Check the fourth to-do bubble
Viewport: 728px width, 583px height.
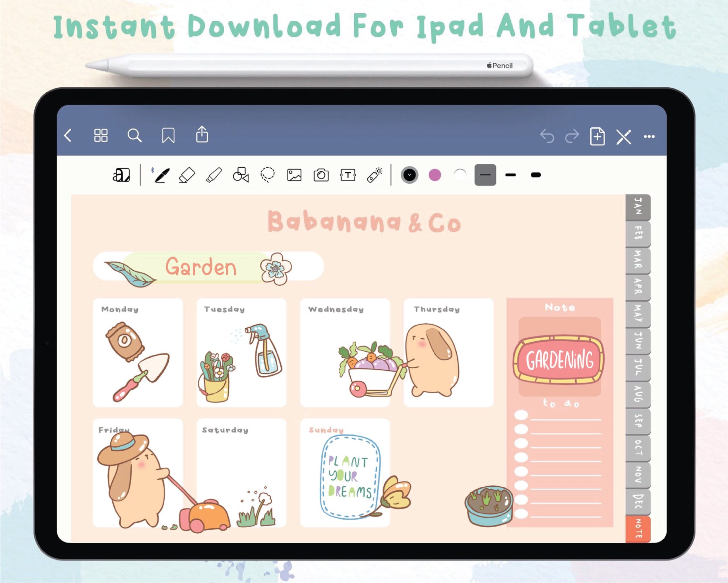tap(521, 457)
